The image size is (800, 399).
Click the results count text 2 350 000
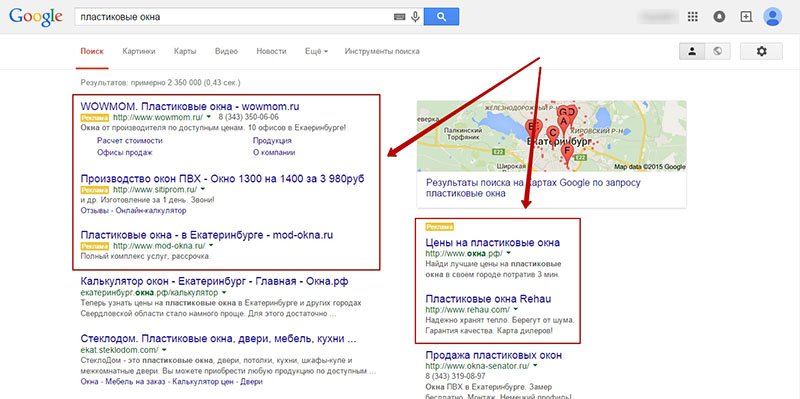160,82
